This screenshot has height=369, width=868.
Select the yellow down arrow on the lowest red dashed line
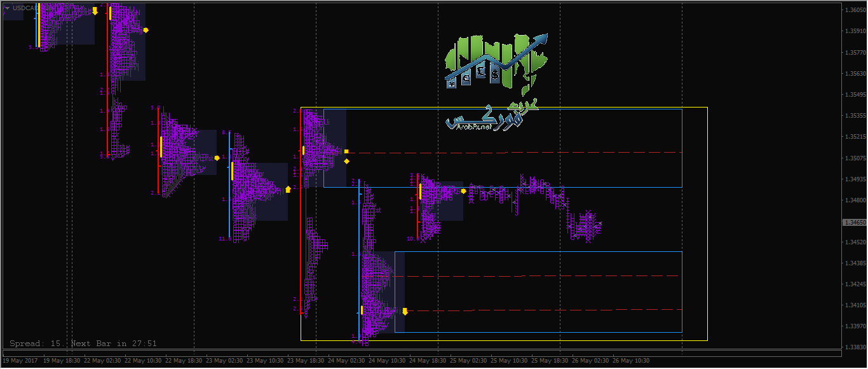[x=405, y=311]
